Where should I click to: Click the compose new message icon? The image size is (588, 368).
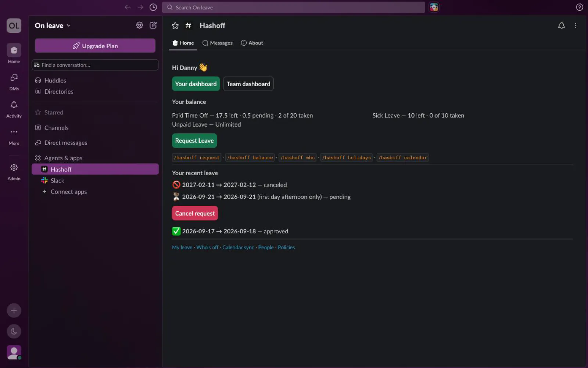click(153, 25)
